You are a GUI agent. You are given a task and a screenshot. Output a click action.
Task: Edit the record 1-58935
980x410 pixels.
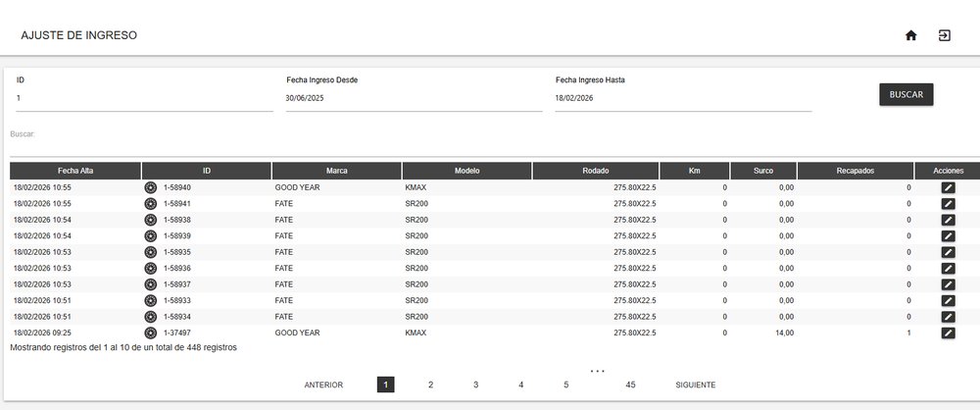pos(948,252)
